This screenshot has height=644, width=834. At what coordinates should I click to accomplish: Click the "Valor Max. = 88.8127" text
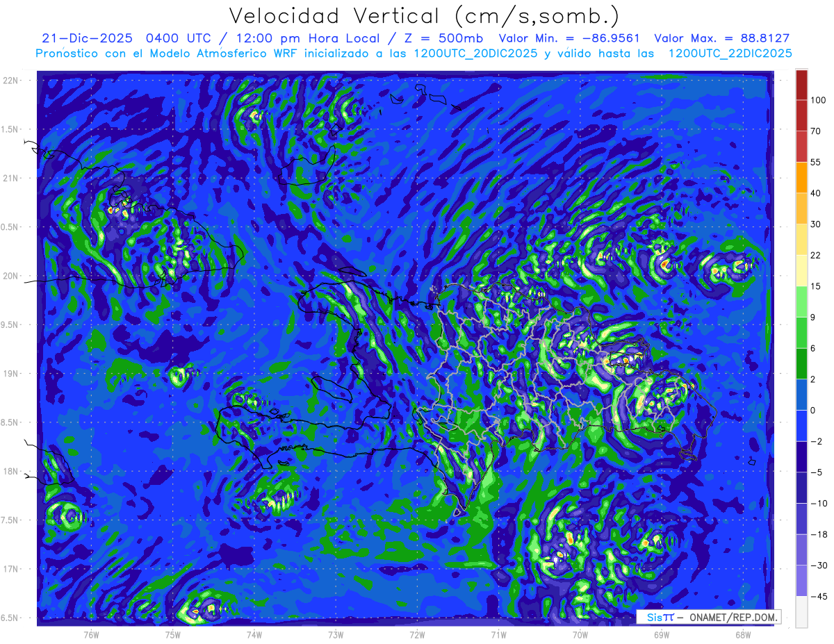click(722, 38)
